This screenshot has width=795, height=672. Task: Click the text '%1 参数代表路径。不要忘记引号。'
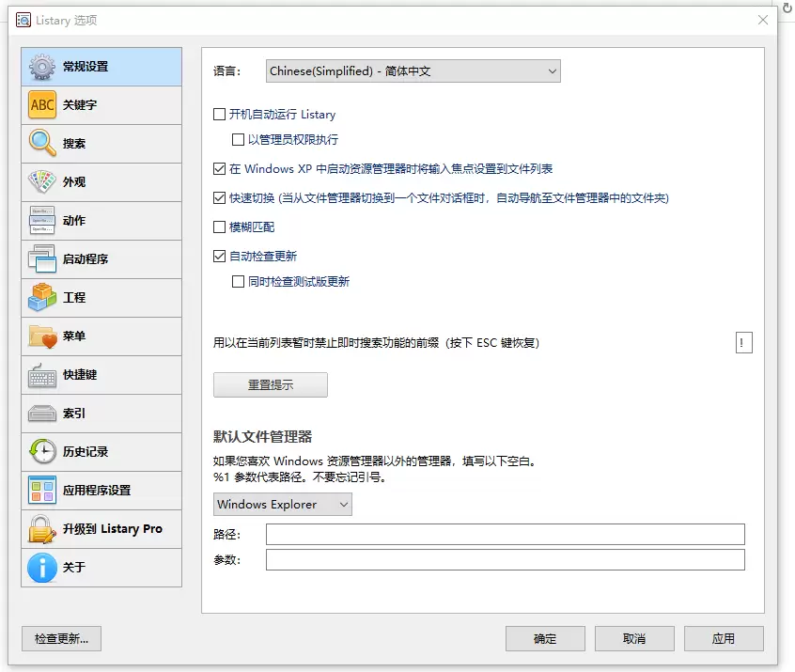300,477
